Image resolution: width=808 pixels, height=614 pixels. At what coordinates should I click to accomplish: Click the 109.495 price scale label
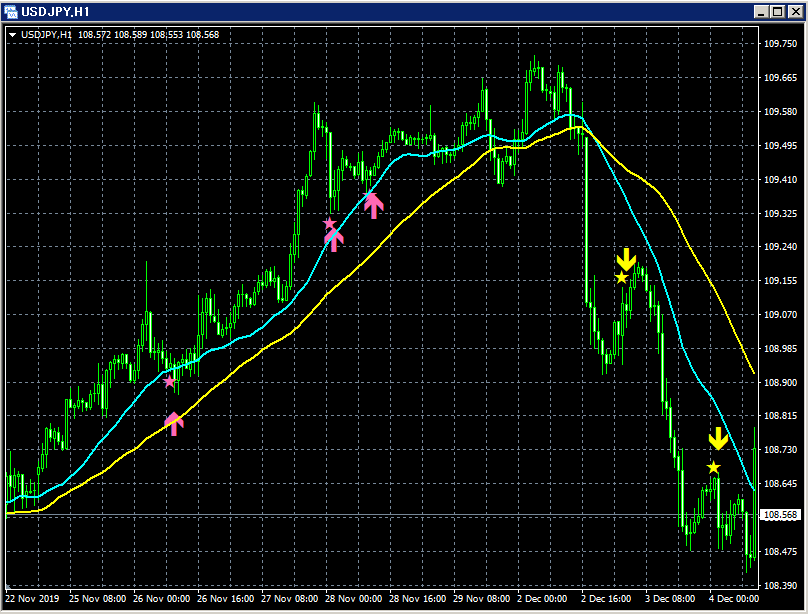pyautogui.click(x=780, y=146)
